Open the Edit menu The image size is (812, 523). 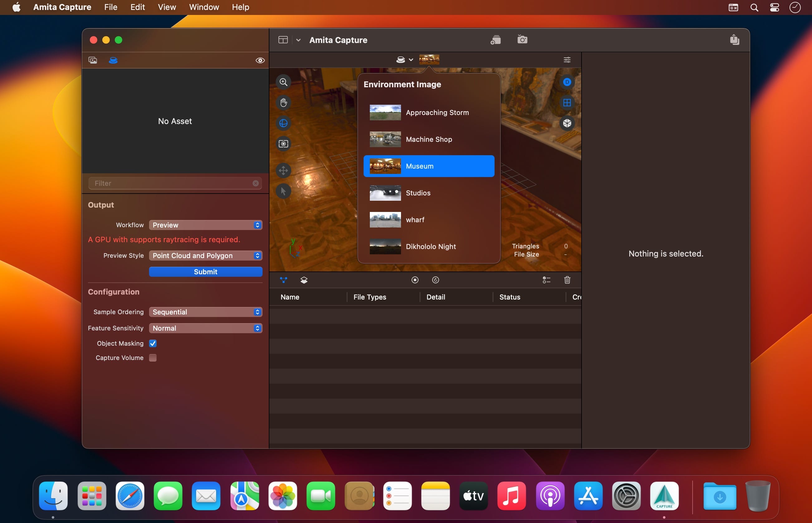pos(138,7)
